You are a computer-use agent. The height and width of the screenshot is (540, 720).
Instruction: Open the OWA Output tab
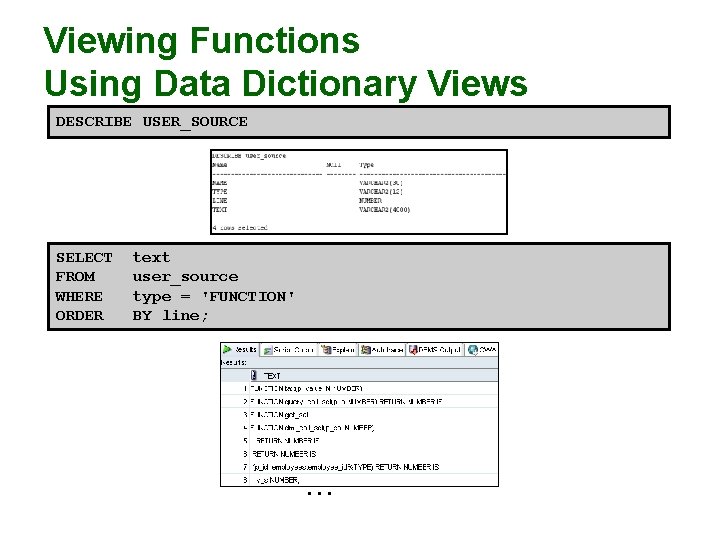482,350
